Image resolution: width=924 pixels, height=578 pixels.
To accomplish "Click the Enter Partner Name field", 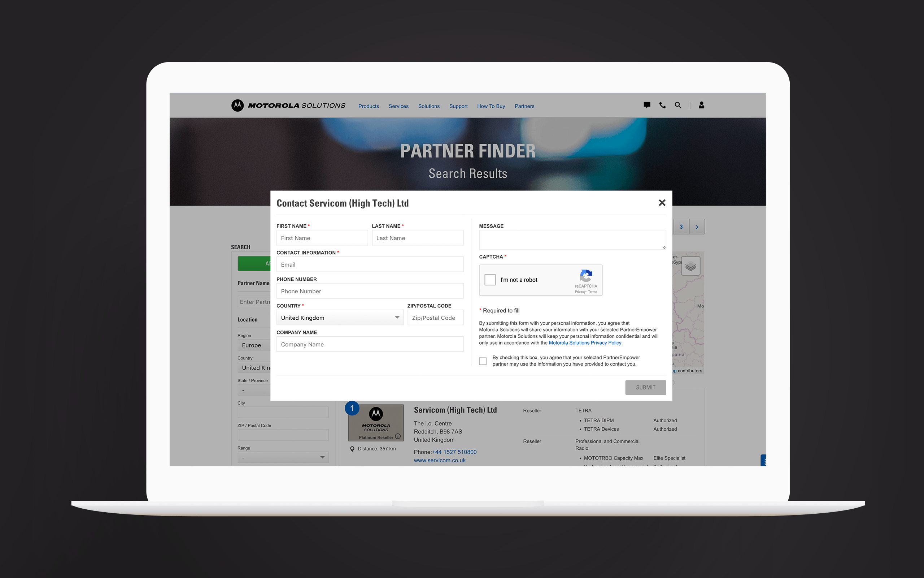I will point(254,302).
